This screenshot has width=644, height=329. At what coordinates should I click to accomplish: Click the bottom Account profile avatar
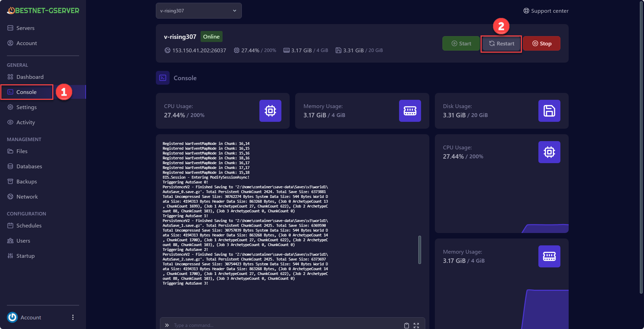12,317
